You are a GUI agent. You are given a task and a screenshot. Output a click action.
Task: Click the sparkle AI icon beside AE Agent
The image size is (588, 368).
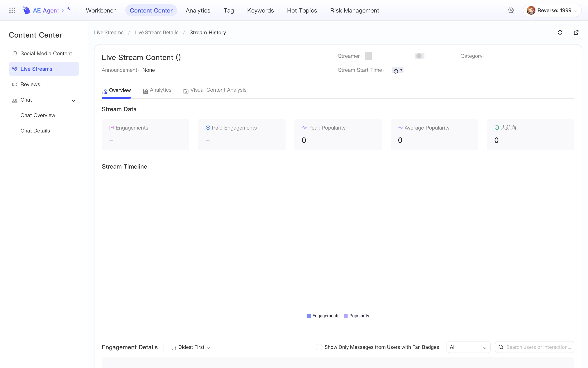coord(69,8)
